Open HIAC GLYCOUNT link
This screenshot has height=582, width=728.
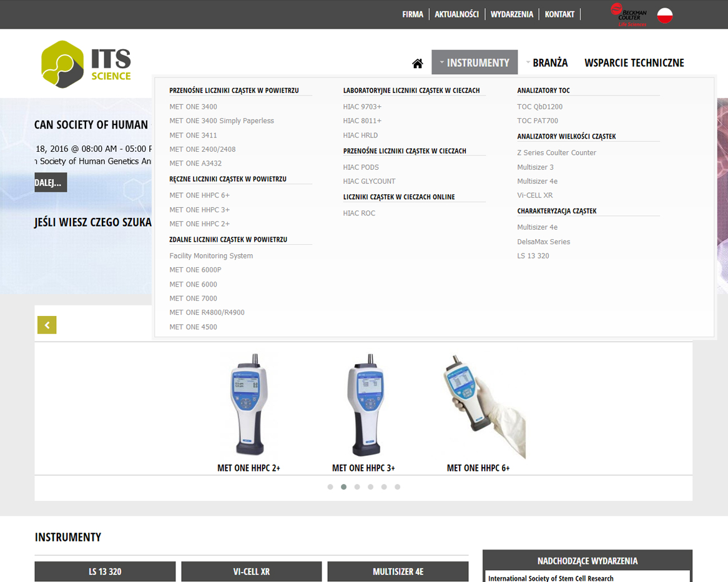(369, 181)
